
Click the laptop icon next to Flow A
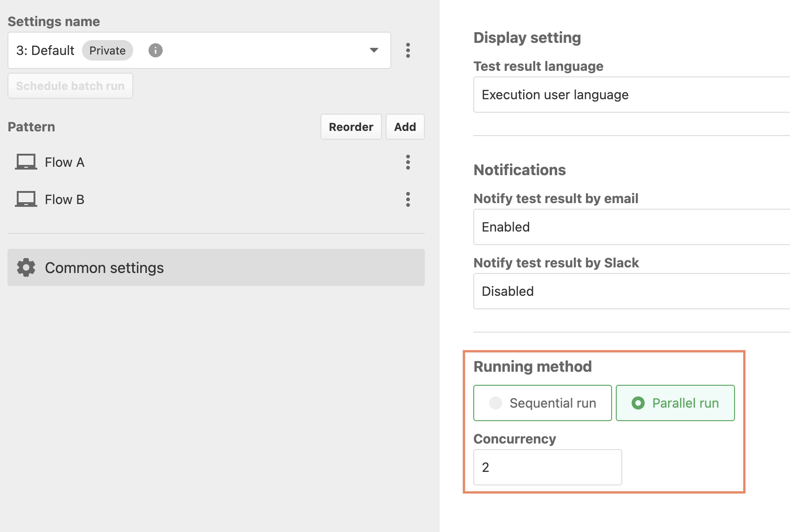[26, 162]
